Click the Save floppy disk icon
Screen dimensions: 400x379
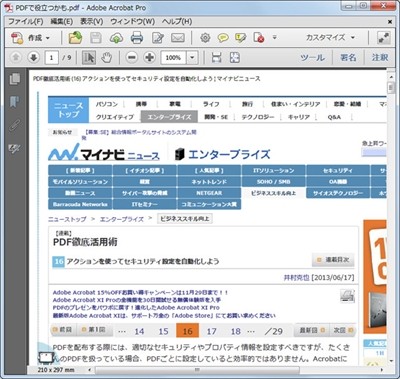pyautogui.click(x=96, y=38)
